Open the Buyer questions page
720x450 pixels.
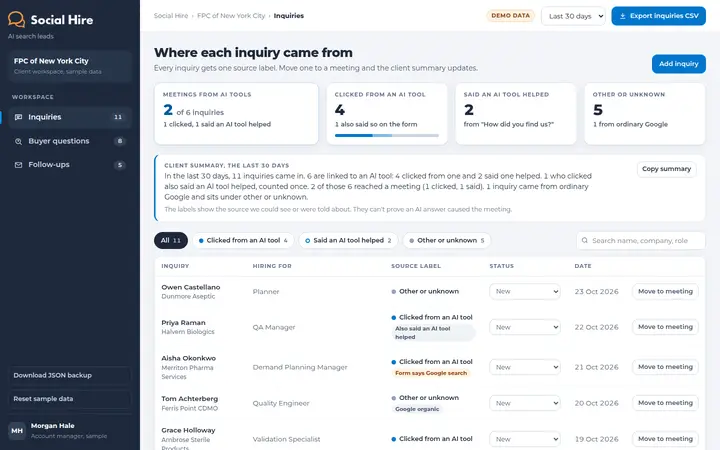[70, 141]
